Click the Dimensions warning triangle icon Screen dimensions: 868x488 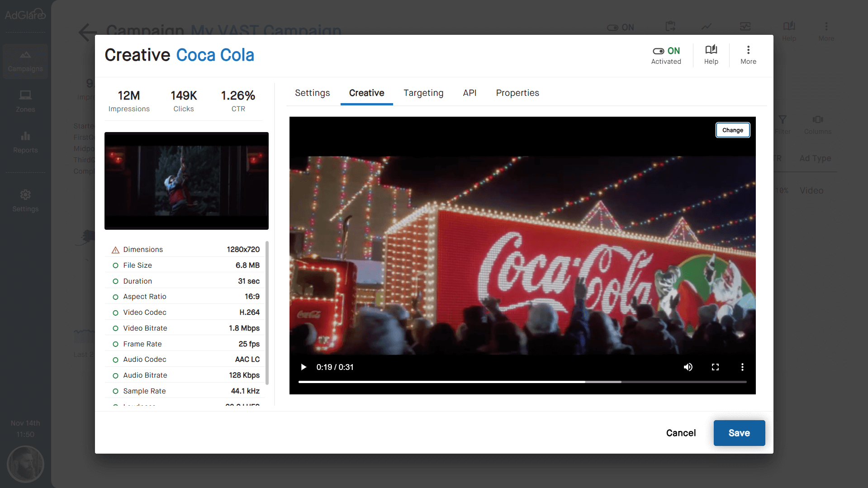coord(115,250)
